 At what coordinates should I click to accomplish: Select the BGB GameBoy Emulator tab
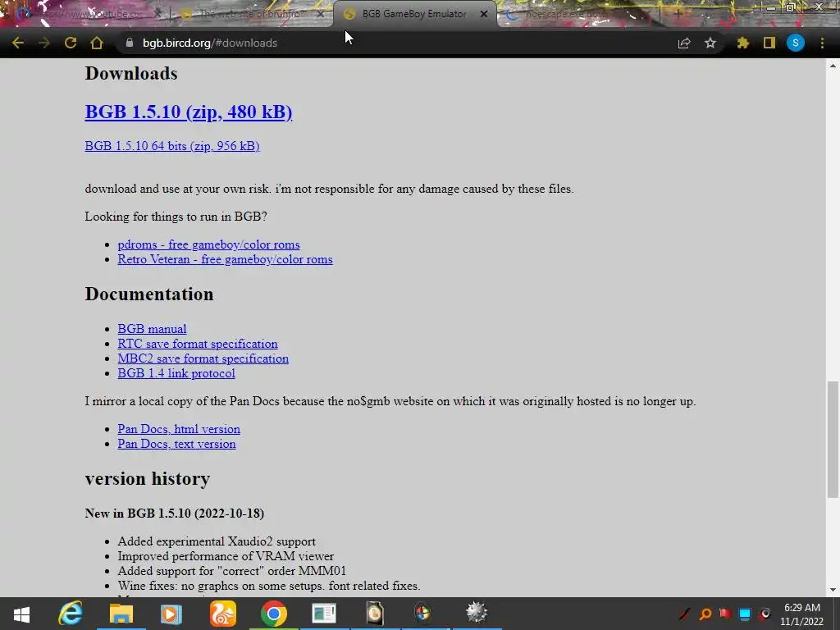point(413,14)
